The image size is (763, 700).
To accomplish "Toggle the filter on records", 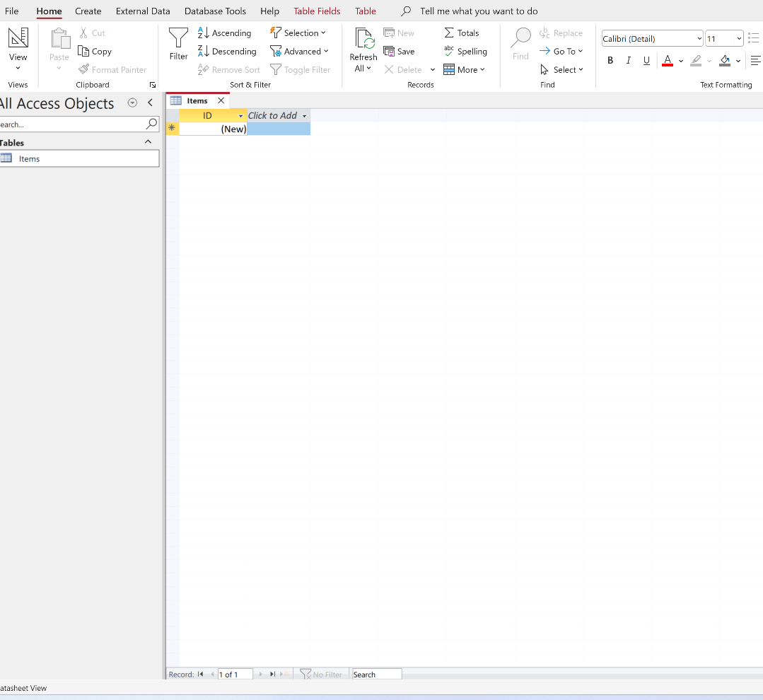I will pos(301,69).
